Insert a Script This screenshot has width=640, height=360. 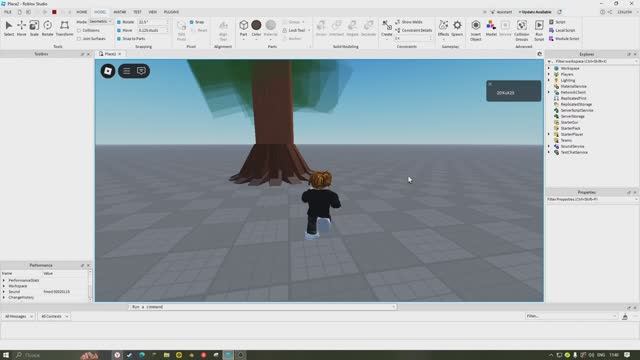click(557, 22)
